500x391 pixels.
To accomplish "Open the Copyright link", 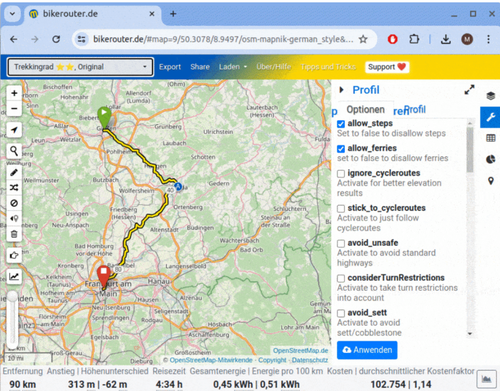I will pos(272,360).
